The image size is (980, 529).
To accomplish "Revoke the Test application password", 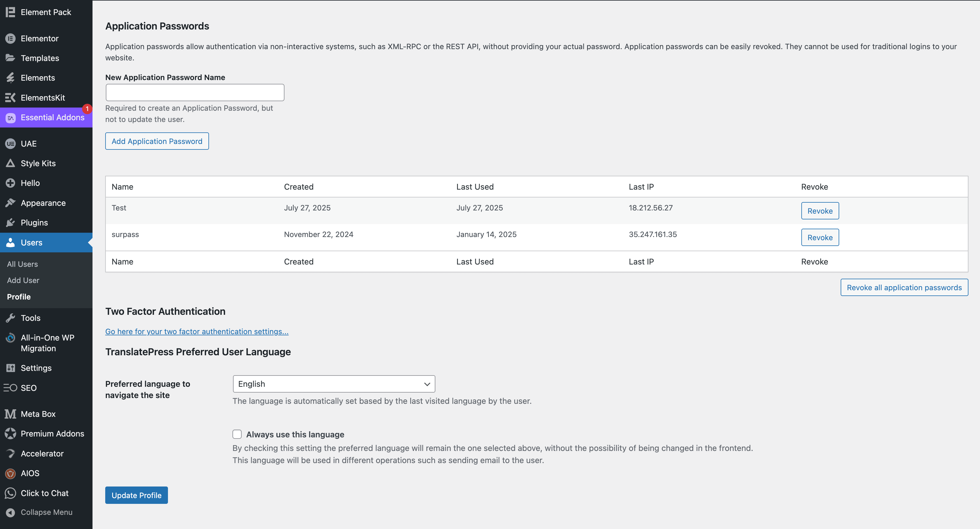I will coord(820,211).
